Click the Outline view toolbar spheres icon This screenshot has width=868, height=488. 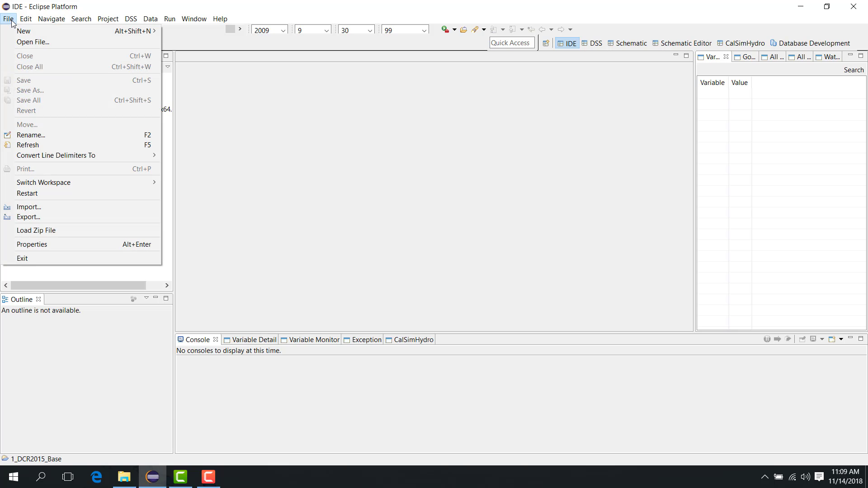[133, 299]
